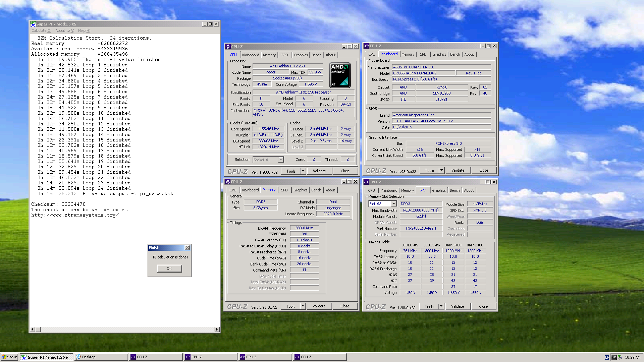This screenshot has height=362, width=644.
Task: Close the Finish dialog with X
Action: [x=187, y=248]
